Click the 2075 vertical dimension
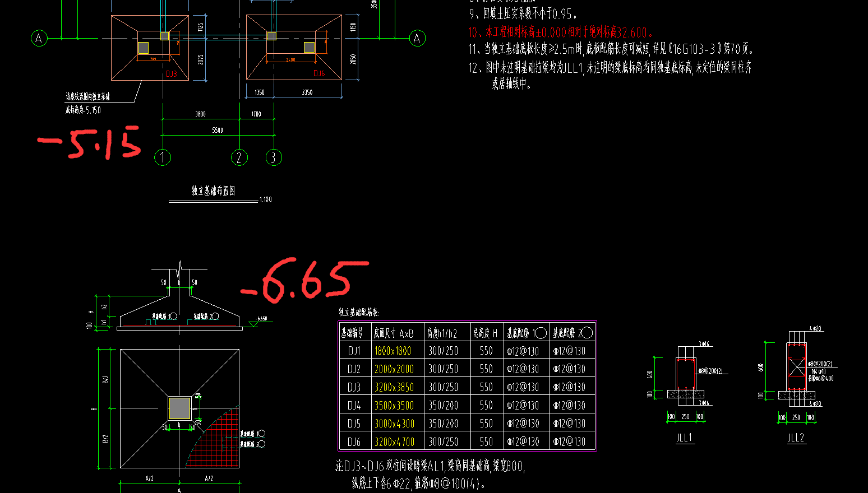868x493 pixels. pyautogui.click(x=201, y=59)
